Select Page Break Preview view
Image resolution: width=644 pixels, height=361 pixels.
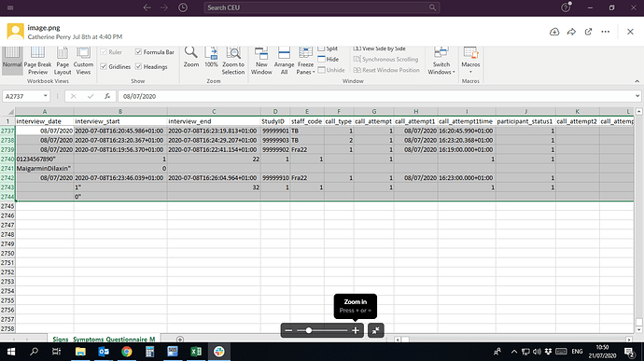click(x=37, y=61)
